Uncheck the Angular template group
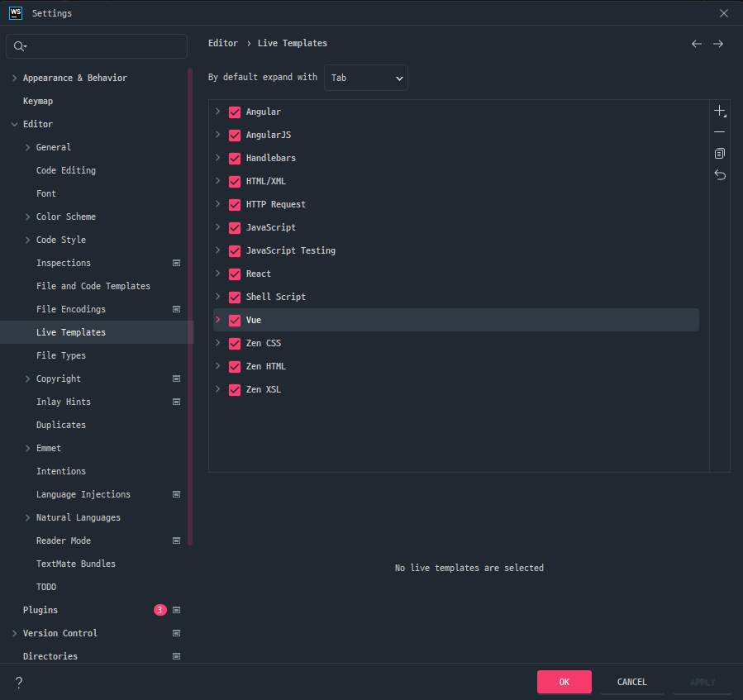The width and height of the screenshot is (743, 700). pyautogui.click(x=235, y=112)
